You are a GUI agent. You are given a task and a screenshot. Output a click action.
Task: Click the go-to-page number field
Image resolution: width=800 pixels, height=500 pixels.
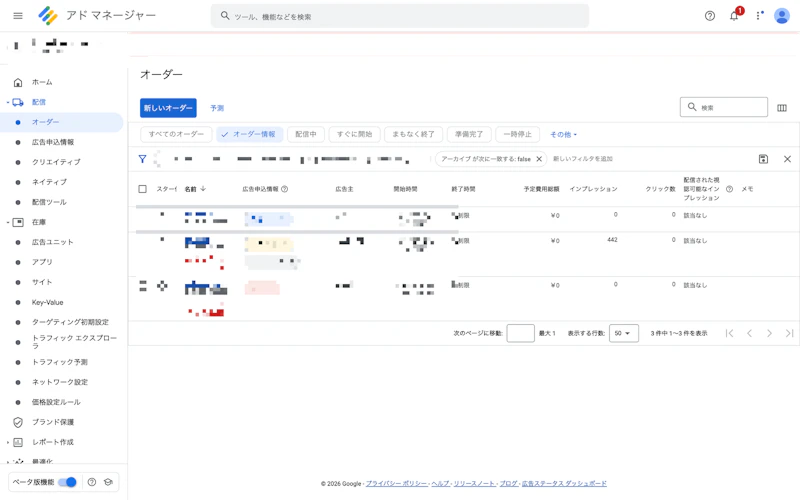click(520, 333)
